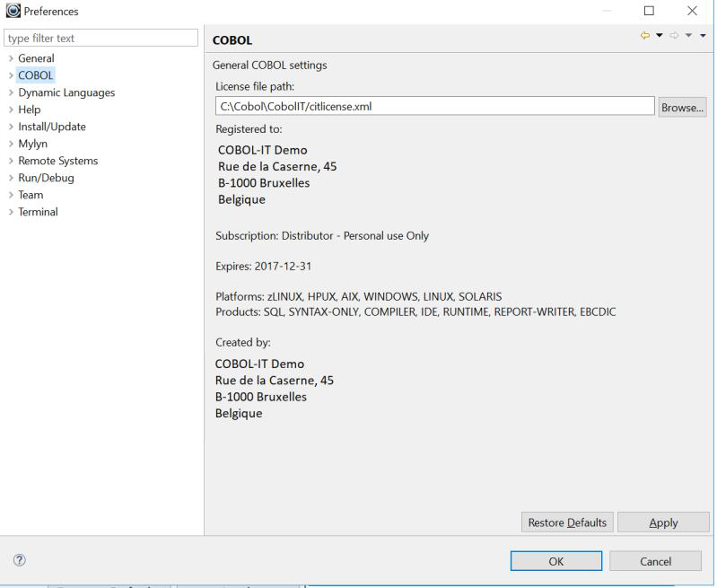The width and height of the screenshot is (717, 588).
Task: Click the 'Subscription: Distributor - Personal use Only' line
Action: [x=322, y=236]
